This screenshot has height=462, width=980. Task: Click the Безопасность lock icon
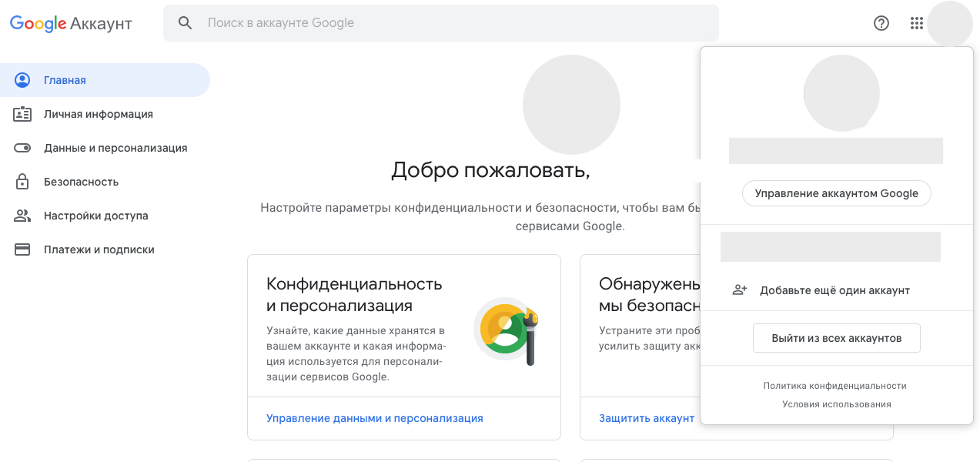click(x=22, y=182)
